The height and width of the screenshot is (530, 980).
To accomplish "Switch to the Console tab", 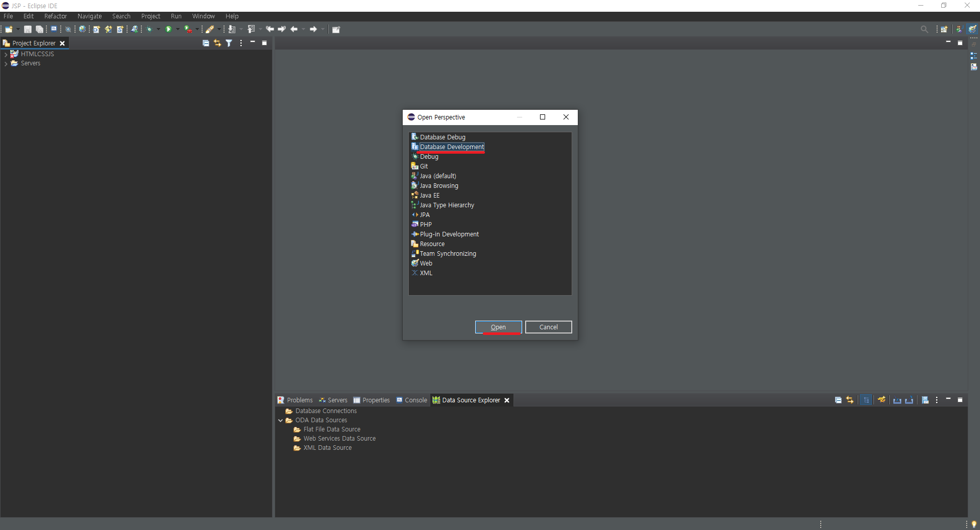I will coord(412,400).
